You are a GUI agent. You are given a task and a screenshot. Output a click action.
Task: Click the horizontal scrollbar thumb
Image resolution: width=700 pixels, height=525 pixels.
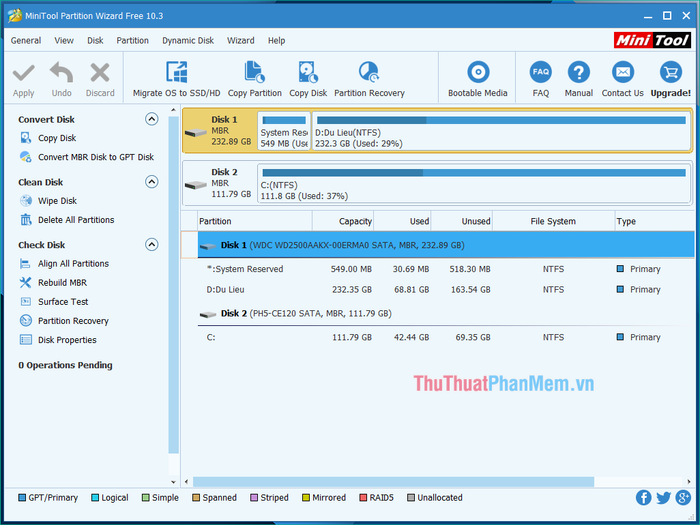[393, 482]
